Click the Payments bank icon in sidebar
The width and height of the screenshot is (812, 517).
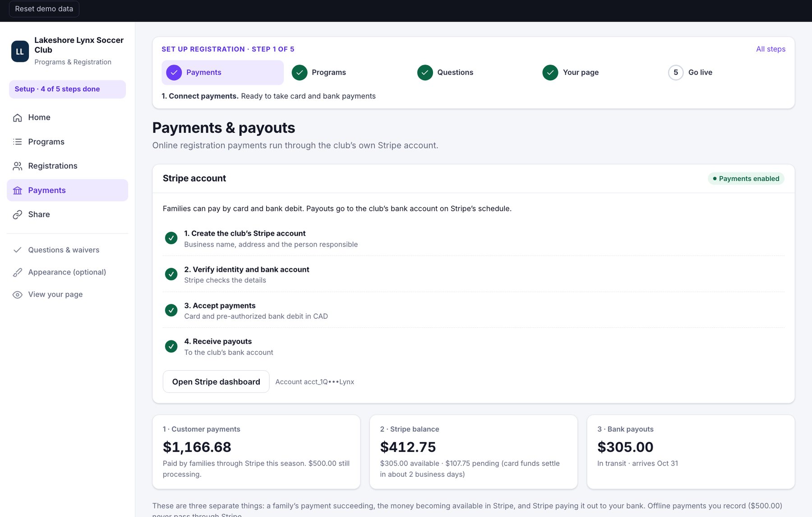pyautogui.click(x=18, y=191)
